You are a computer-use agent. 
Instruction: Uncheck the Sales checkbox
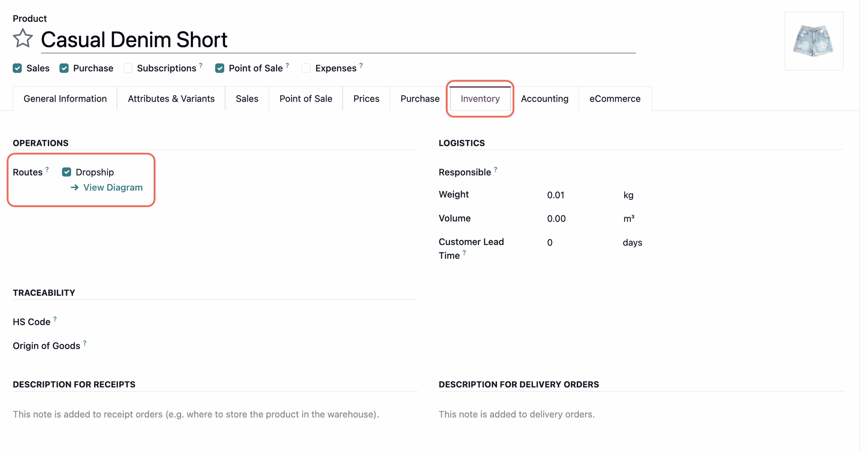18,68
